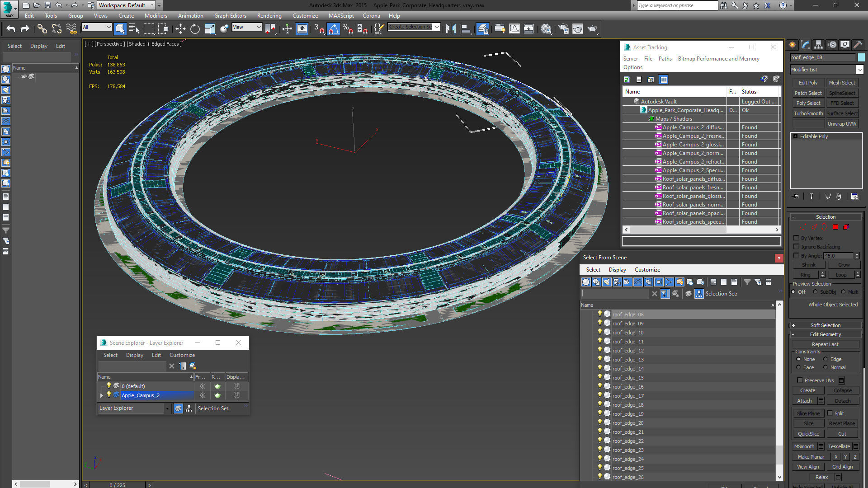Activate the Select and Move tool
The width and height of the screenshot is (868, 488).
pos(180,29)
